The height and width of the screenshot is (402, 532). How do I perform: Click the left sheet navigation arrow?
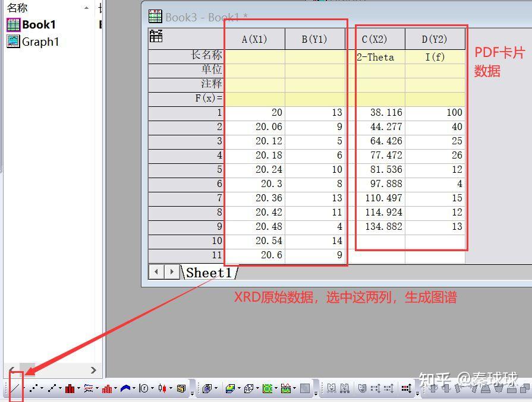[155, 272]
